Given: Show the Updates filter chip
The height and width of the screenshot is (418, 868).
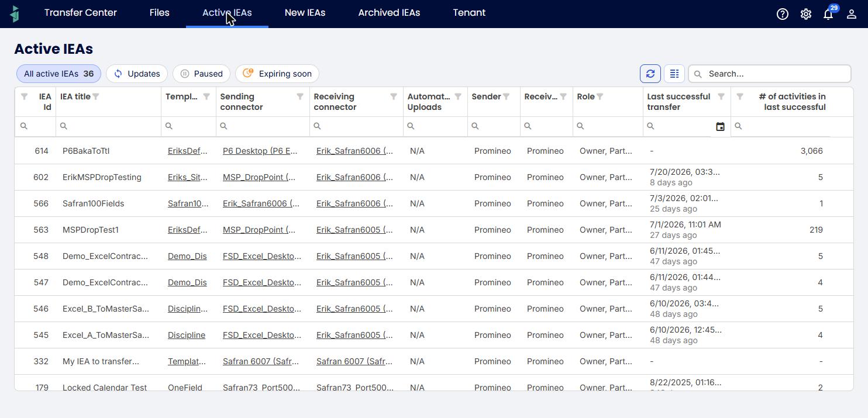Looking at the screenshot, I should click(x=137, y=74).
